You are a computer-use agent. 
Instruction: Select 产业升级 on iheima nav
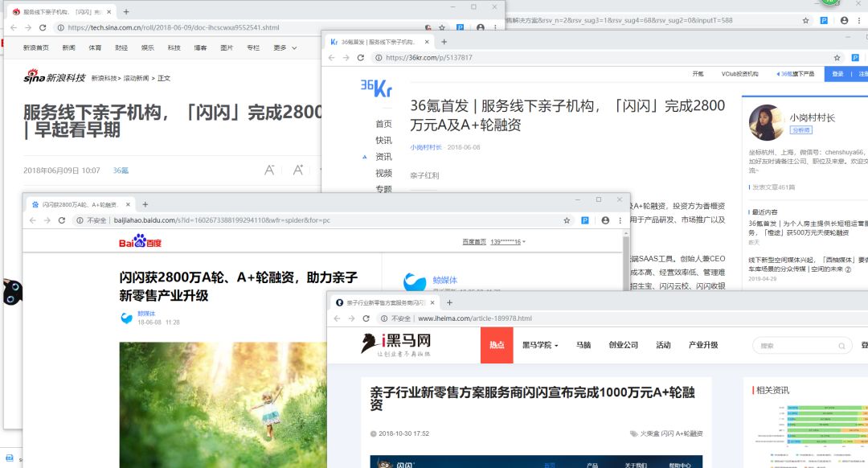click(x=703, y=344)
